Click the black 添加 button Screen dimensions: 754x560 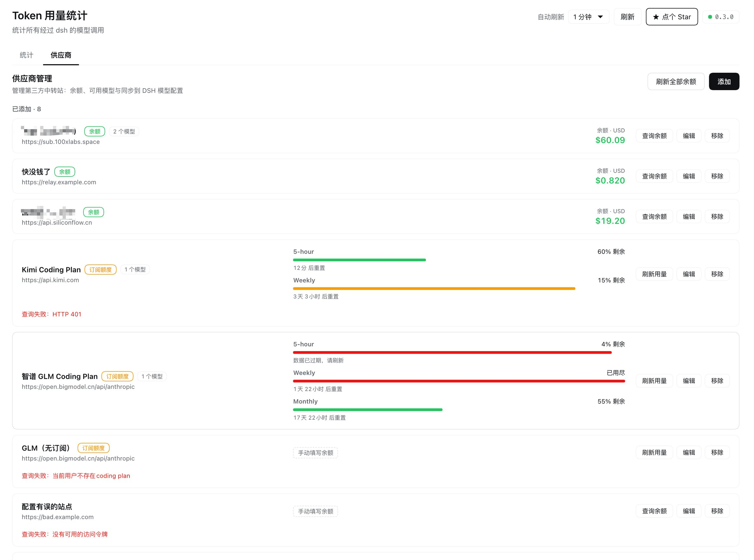(x=724, y=81)
